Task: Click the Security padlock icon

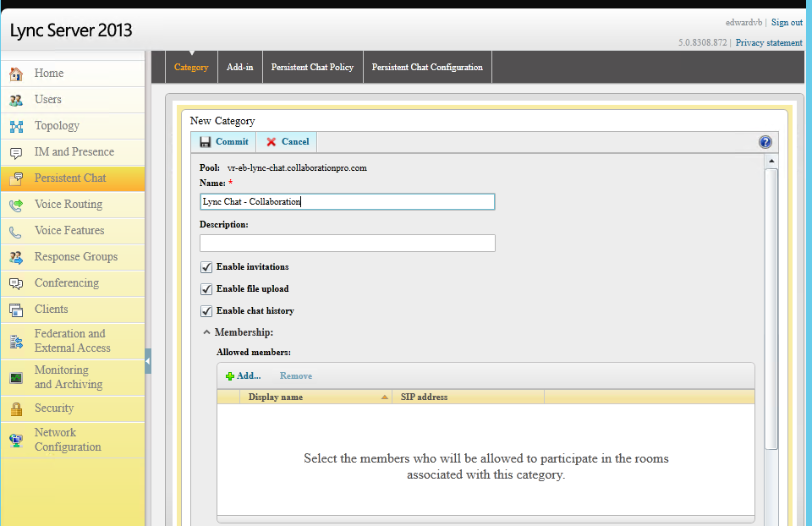Action: coord(16,409)
